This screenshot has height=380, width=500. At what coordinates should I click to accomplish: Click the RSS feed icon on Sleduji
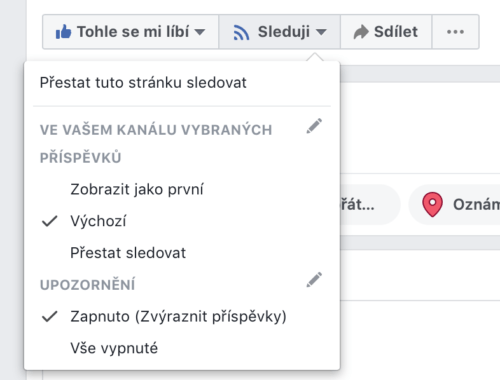click(x=241, y=32)
